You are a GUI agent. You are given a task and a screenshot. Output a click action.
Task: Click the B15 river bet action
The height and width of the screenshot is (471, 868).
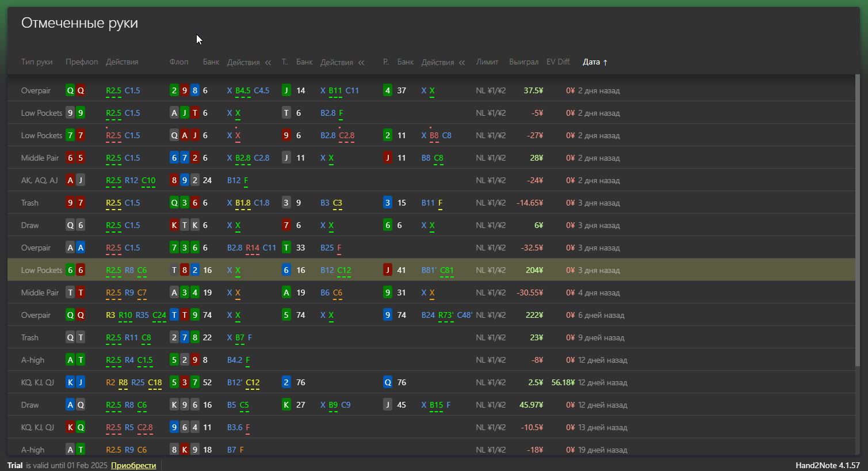tap(436, 405)
